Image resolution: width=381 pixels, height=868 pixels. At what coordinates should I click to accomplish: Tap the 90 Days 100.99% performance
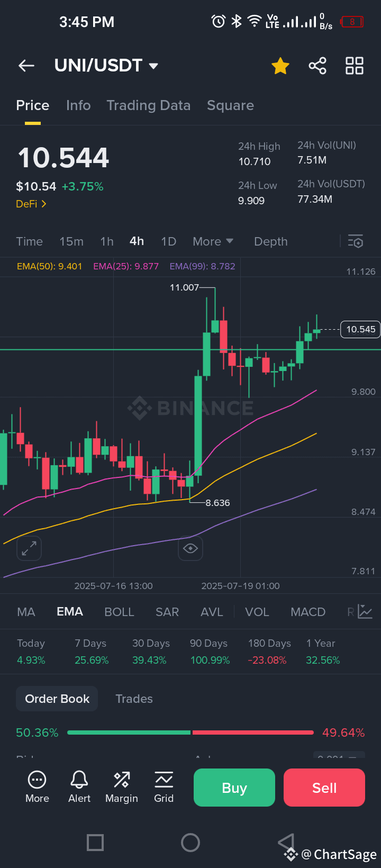click(210, 652)
